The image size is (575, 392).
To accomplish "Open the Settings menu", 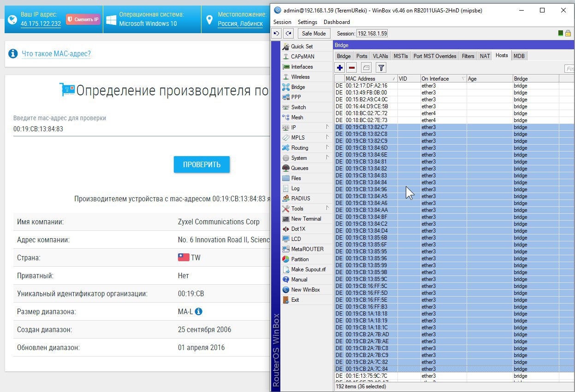I will click(x=308, y=22).
